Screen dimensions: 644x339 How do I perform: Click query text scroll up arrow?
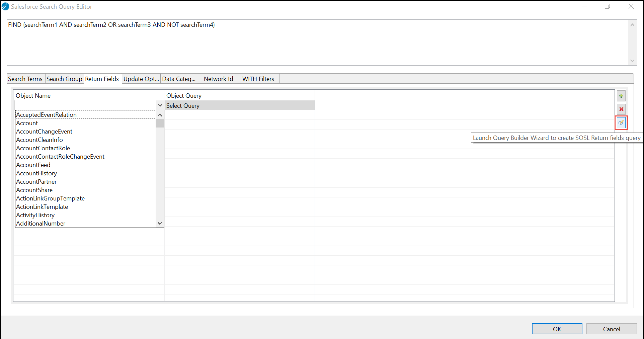pyautogui.click(x=632, y=25)
